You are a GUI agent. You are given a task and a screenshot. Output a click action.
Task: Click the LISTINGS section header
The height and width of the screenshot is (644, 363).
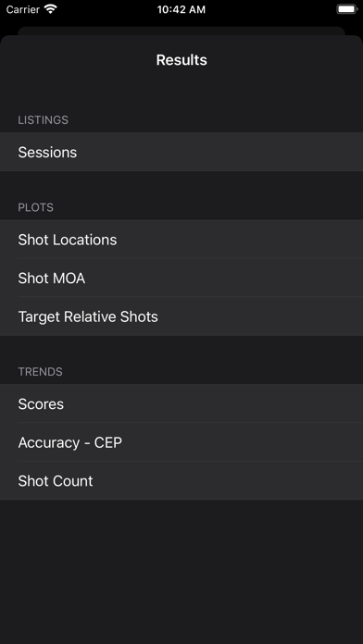tap(44, 120)
